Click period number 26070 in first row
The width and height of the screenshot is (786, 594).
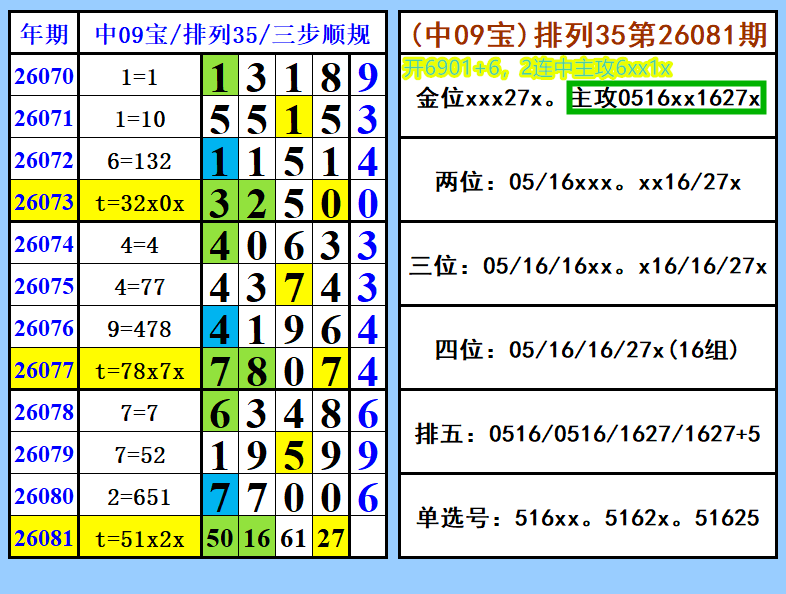(44, 77)
